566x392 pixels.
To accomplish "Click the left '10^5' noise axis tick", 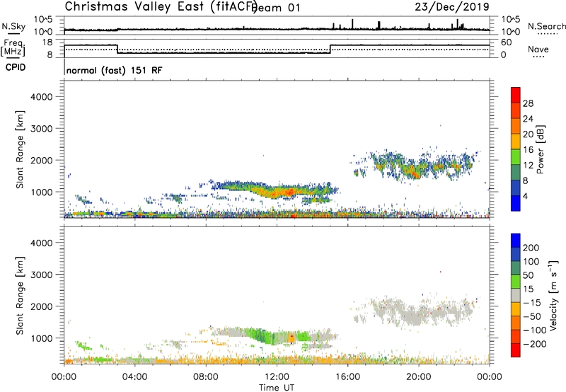I will tap(43, 20).
